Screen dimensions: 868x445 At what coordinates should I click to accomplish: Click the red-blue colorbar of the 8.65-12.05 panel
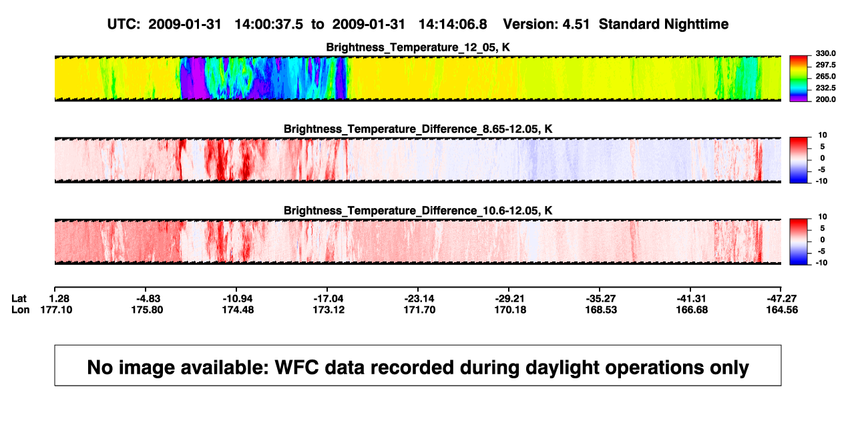(799, 160)
